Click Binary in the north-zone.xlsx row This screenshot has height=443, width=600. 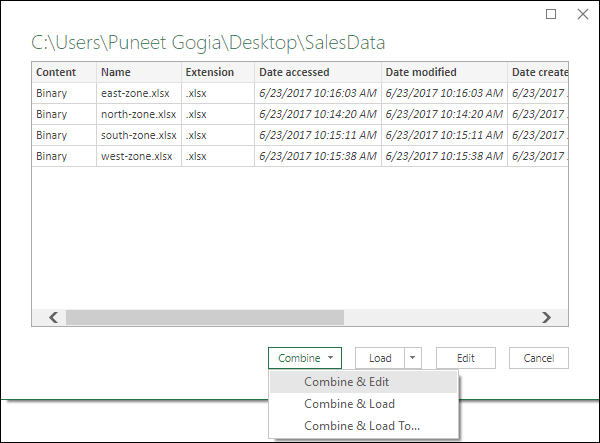click(52, 114)
